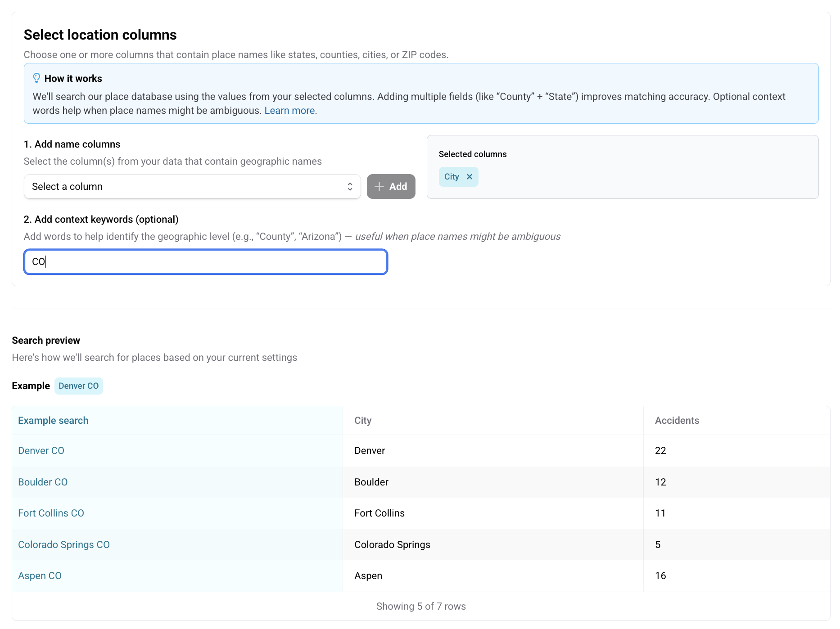Choose the Aspen CO example search
Image resolution: width=840 pixels, height=629 pixels.
tap(40, 576)
